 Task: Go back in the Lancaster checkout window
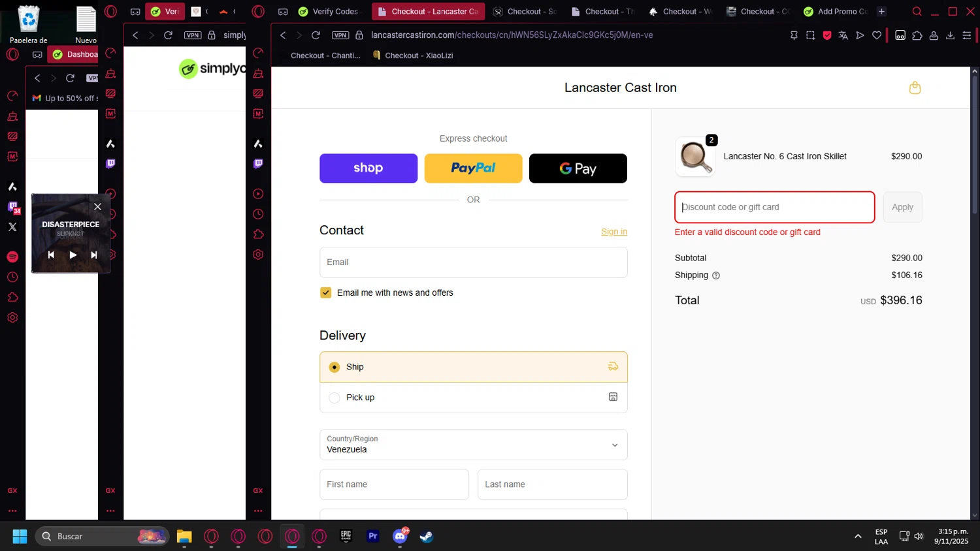click(283, 35)
